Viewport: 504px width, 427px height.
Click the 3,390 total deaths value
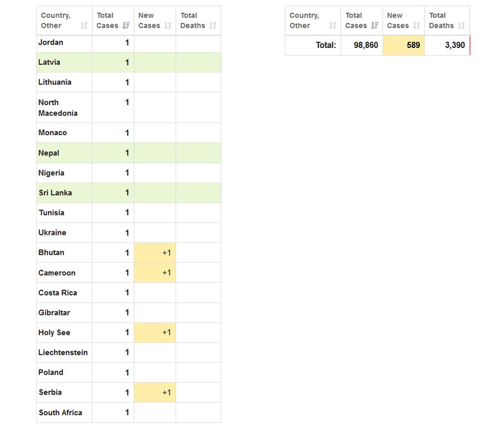pyautogui.click(x=454, y=45)
